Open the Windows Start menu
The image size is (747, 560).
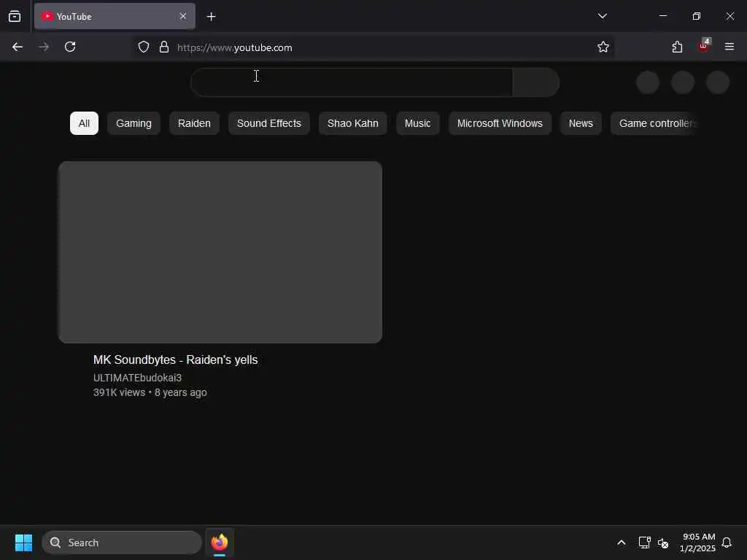pyautogui.click(x=23, y=542)
